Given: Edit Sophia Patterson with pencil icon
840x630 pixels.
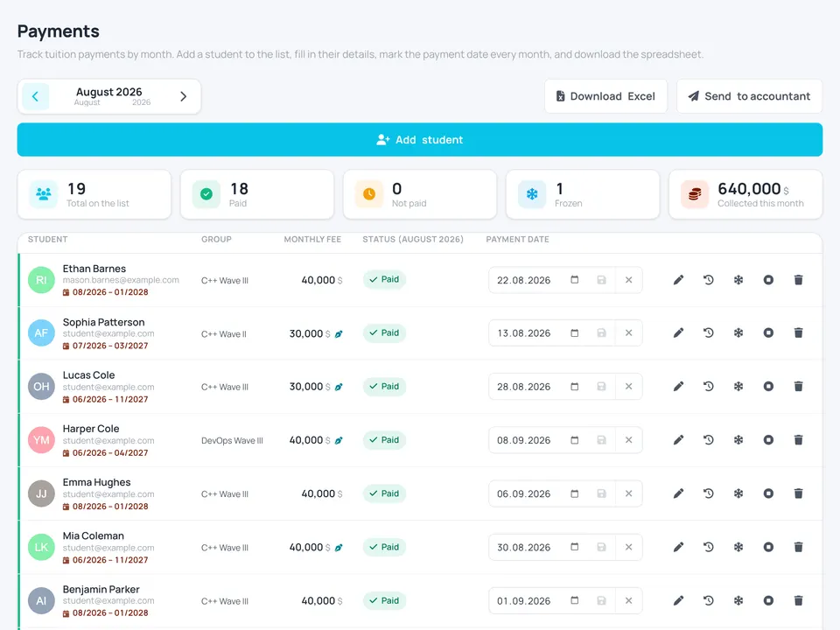Looking at the screenshot, I should (x=678, y=332).
